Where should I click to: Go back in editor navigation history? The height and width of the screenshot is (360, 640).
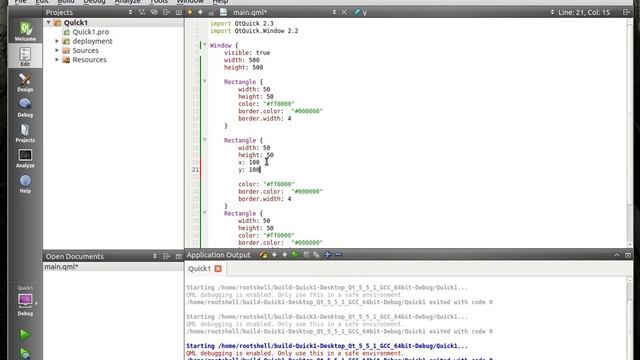(190, 12)
